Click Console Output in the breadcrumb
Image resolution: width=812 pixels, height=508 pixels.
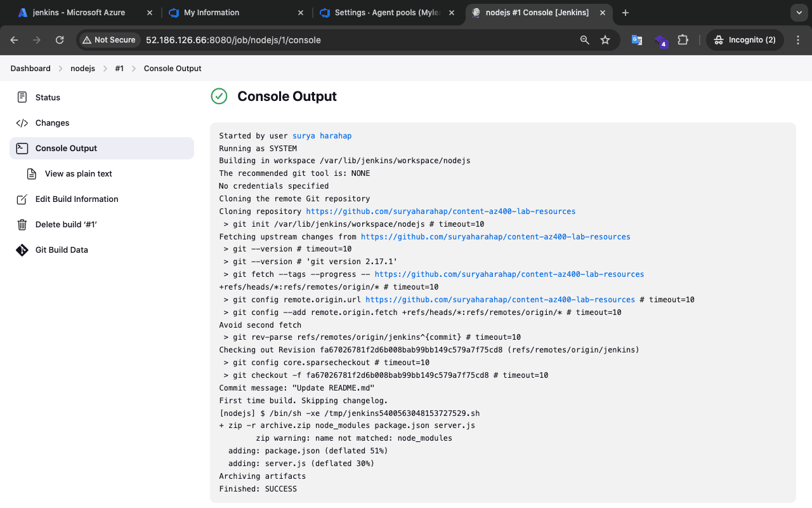point(173,69)
